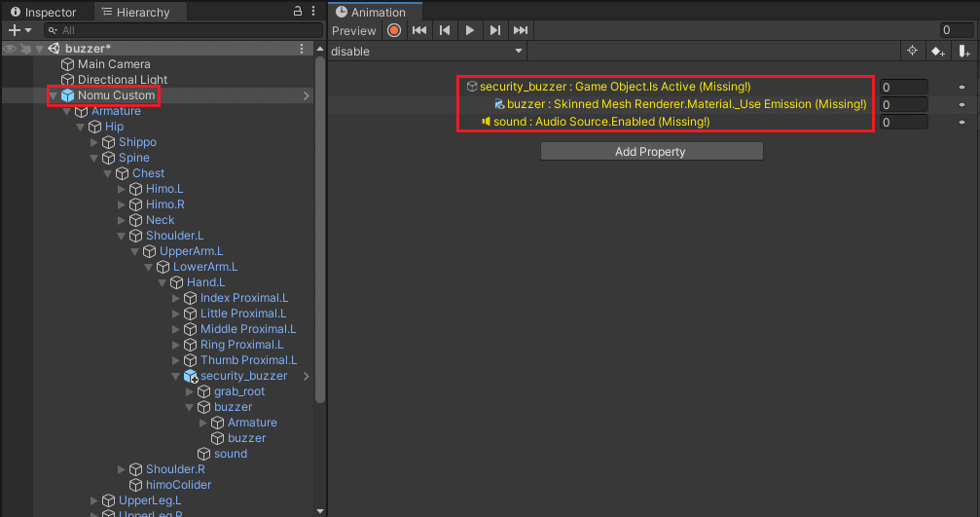Collapse the Spine foldout arrow
The height and width of the screenshot is (517, 980).
tap(93, 158)
